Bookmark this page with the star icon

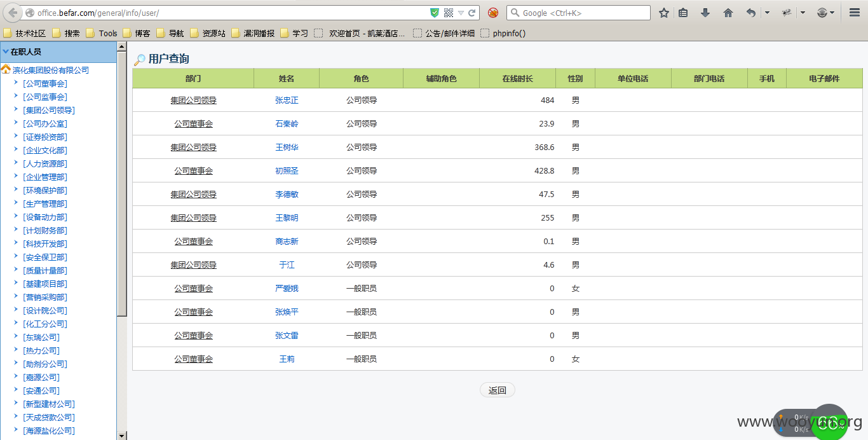pos(664,13)
